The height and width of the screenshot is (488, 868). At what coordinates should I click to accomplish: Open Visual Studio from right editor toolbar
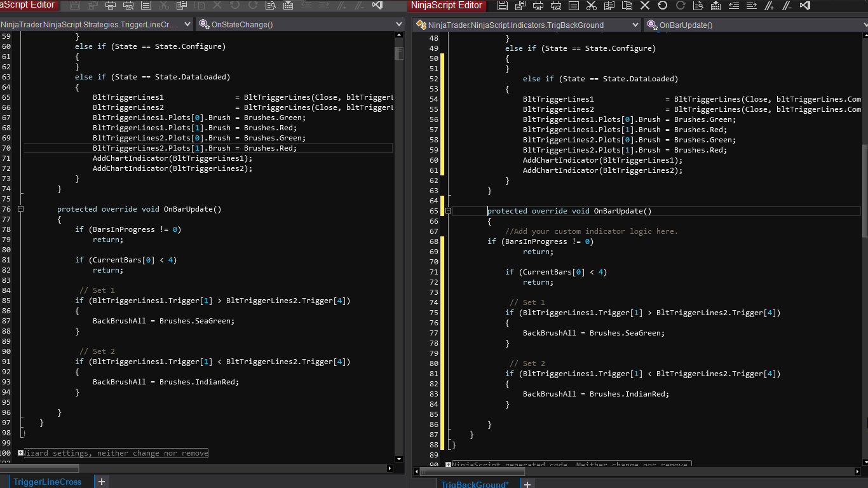point(805,6)
